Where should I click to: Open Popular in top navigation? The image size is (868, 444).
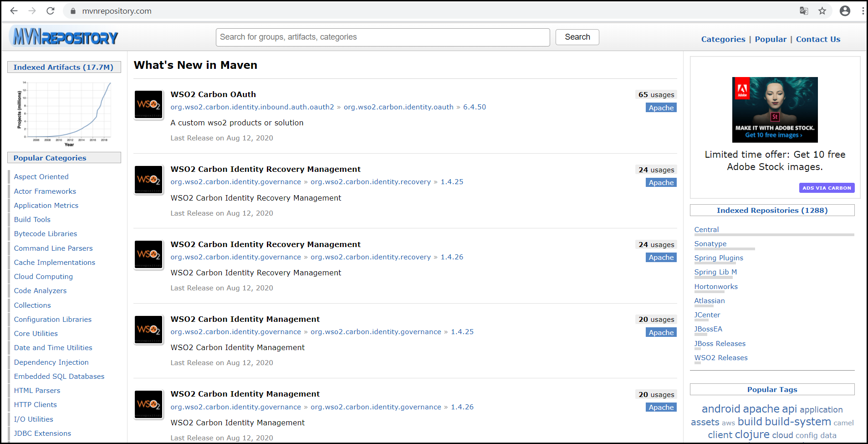tap(771, 39)
